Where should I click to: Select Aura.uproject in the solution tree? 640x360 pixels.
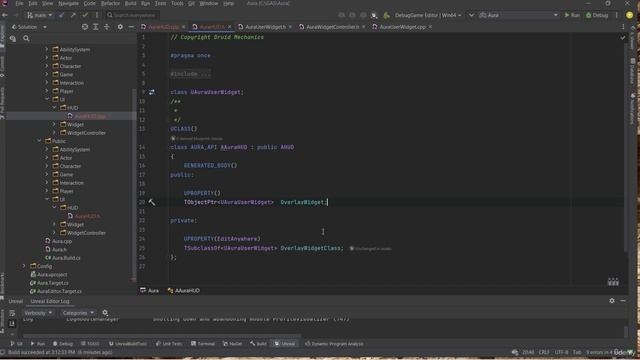[49, 275]
